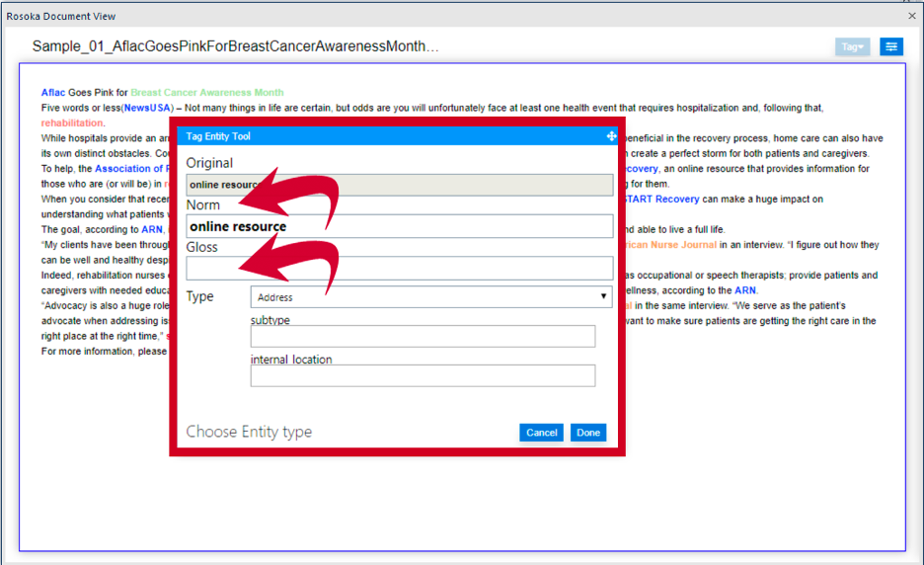Click the Breast Cancer Awareness Month entity

207,92
